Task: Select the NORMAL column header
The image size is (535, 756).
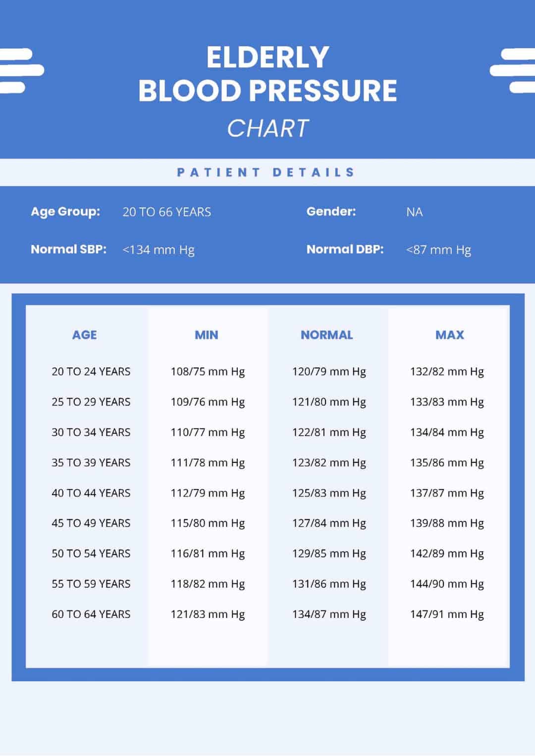Action: 326,335
